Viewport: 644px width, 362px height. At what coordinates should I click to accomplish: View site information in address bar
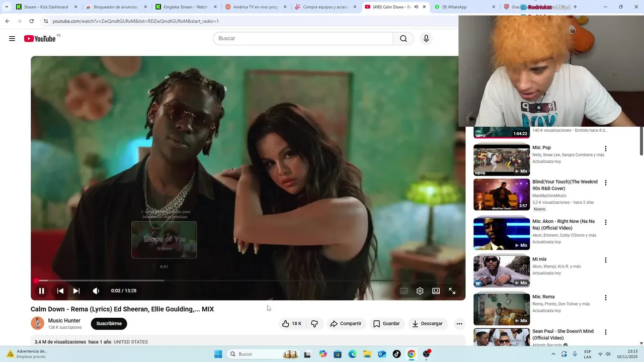tap(45, 21)
